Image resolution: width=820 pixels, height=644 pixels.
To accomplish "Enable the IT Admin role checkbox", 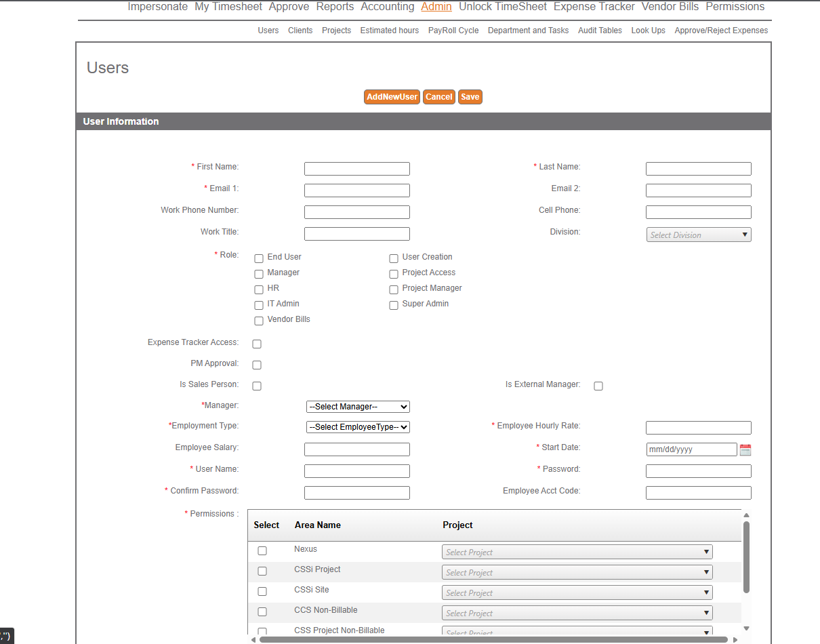I will click(259, 305).
